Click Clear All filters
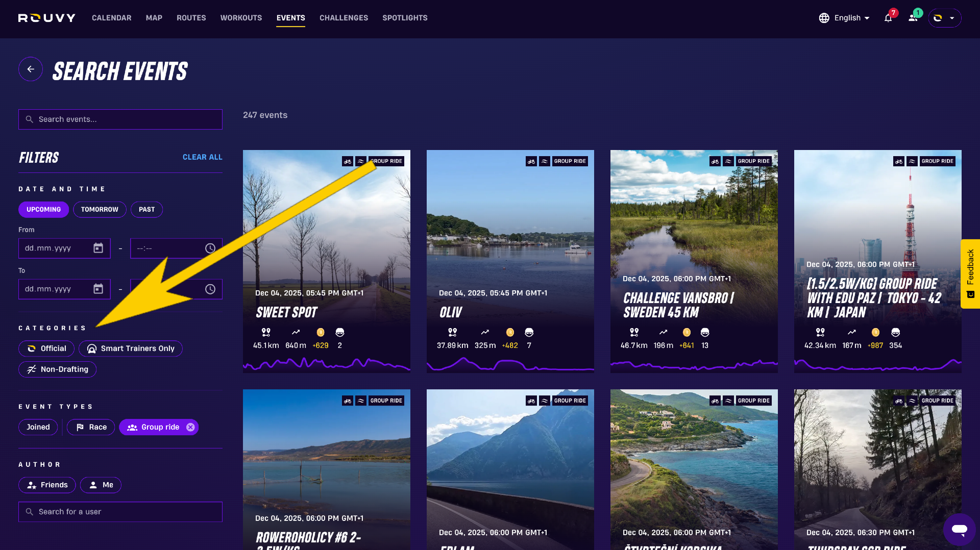 pyautogui.click(x=203, y=157)
